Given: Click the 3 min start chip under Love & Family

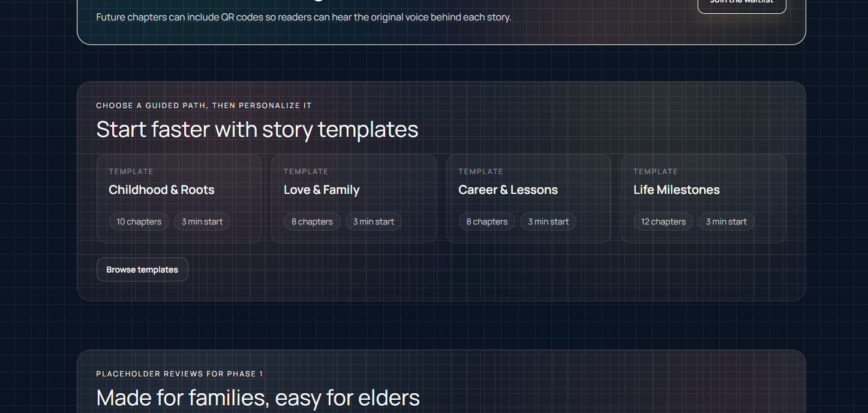Looking at the screenshot, I should coord(373,222).
